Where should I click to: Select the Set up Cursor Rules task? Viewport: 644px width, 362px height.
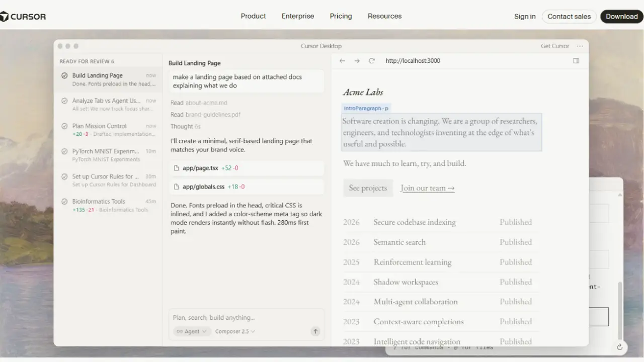click(108, 180)
